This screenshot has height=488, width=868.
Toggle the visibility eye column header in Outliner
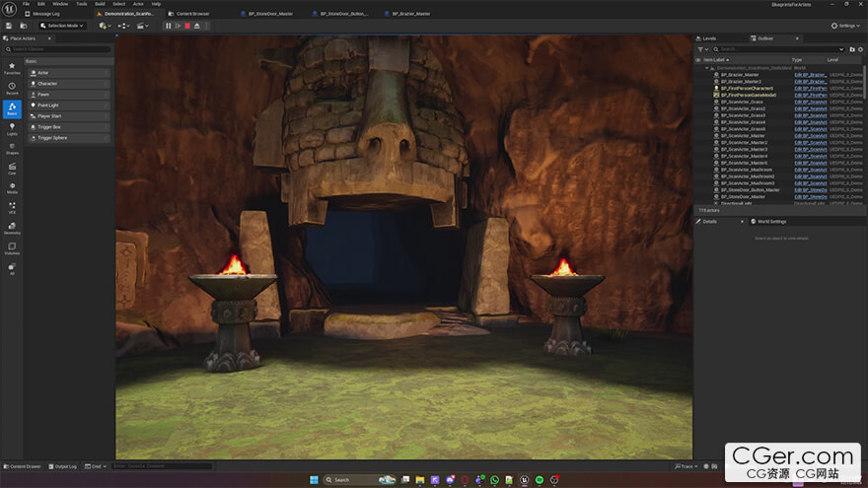[699, 60]
